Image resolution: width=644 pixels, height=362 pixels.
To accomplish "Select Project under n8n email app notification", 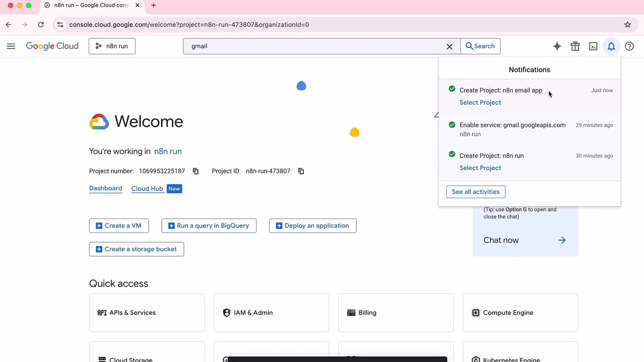I will (x=480, y=103).
